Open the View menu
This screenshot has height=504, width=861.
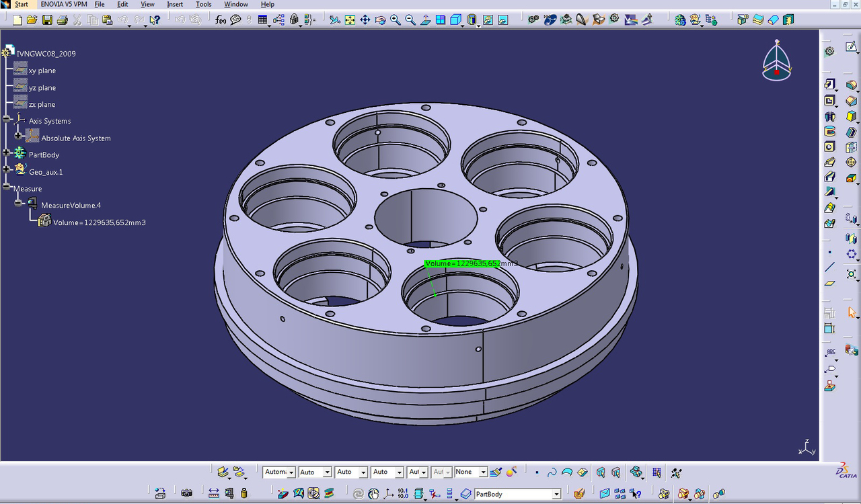point(147,4)
